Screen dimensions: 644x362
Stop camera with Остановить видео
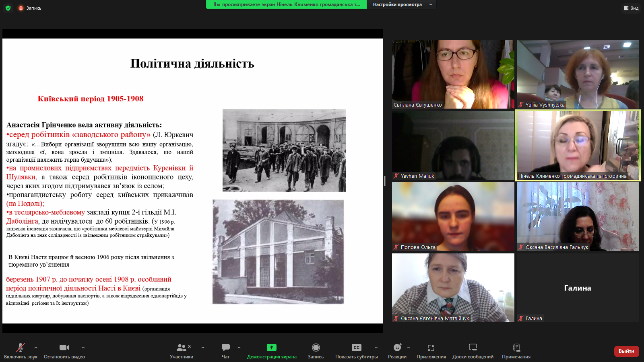(x=64, y=348)
